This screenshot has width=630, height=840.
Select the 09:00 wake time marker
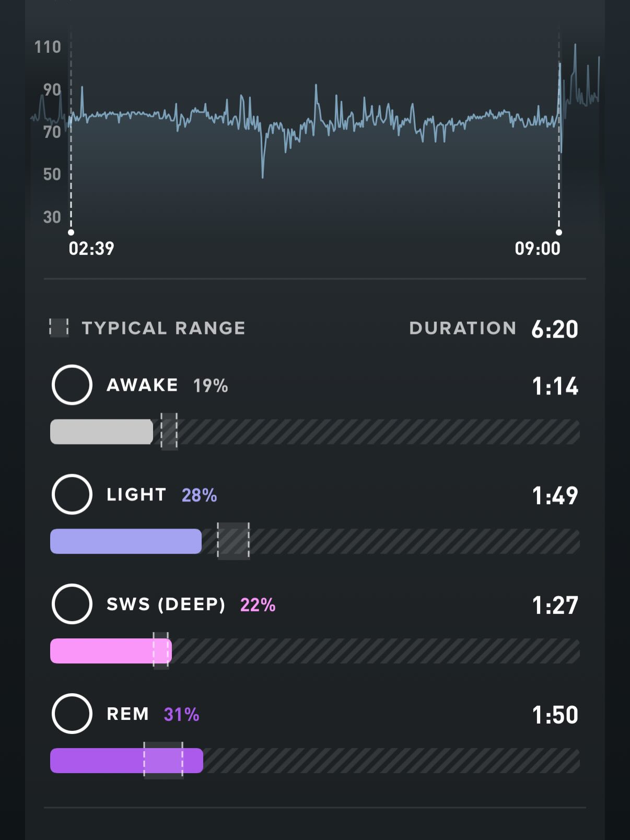(558, 232)
